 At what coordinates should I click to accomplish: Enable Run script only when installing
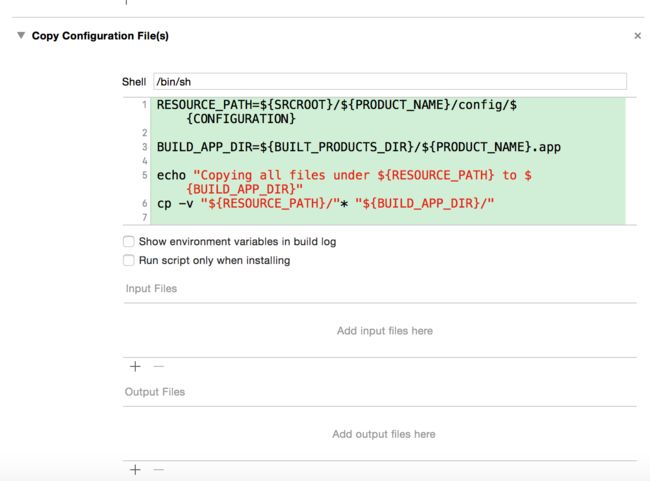coord(129,260)
